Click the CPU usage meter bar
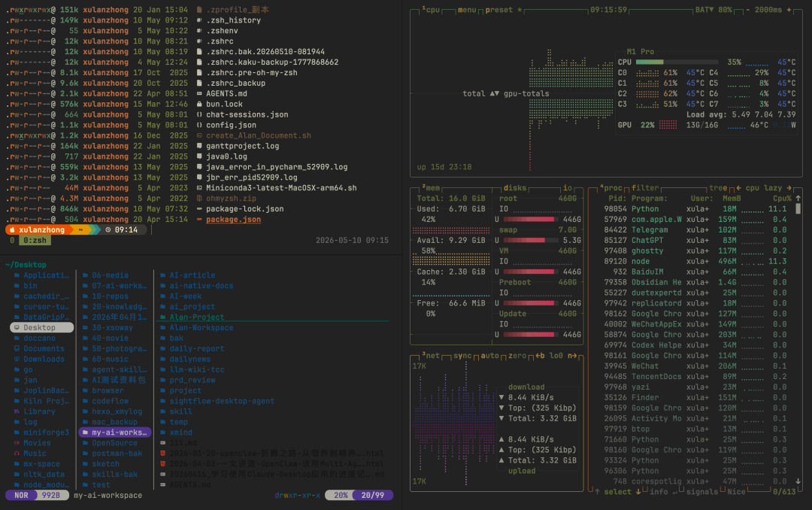This screenshot has height=510, width=812. (677, 62)
